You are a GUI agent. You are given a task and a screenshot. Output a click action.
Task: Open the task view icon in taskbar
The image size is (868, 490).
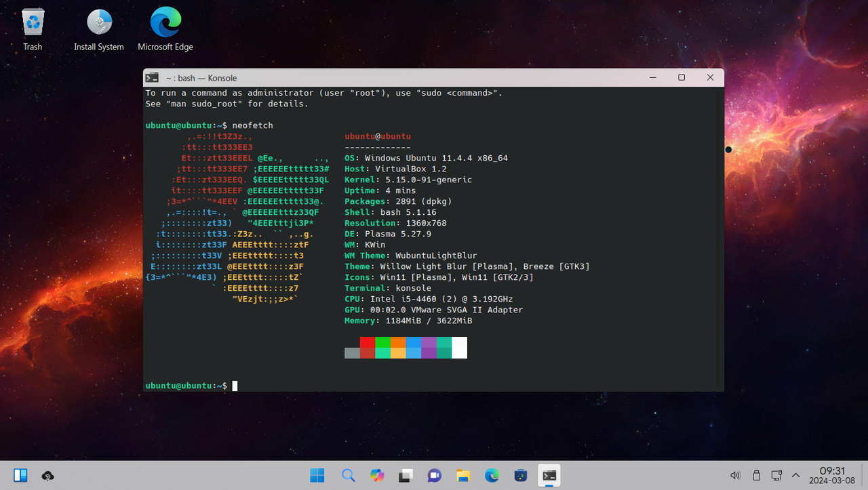coord(406,476)
